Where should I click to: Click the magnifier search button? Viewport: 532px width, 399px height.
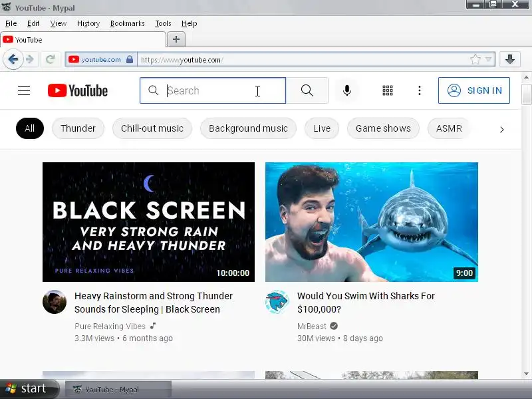[x=307, y=90]
